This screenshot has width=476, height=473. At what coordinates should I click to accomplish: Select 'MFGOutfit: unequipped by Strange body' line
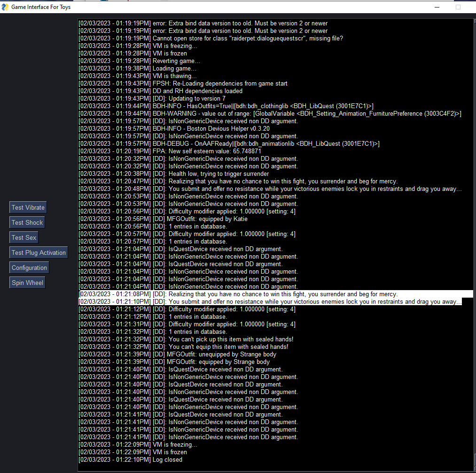pyautogui.click(x=178, y=354)
